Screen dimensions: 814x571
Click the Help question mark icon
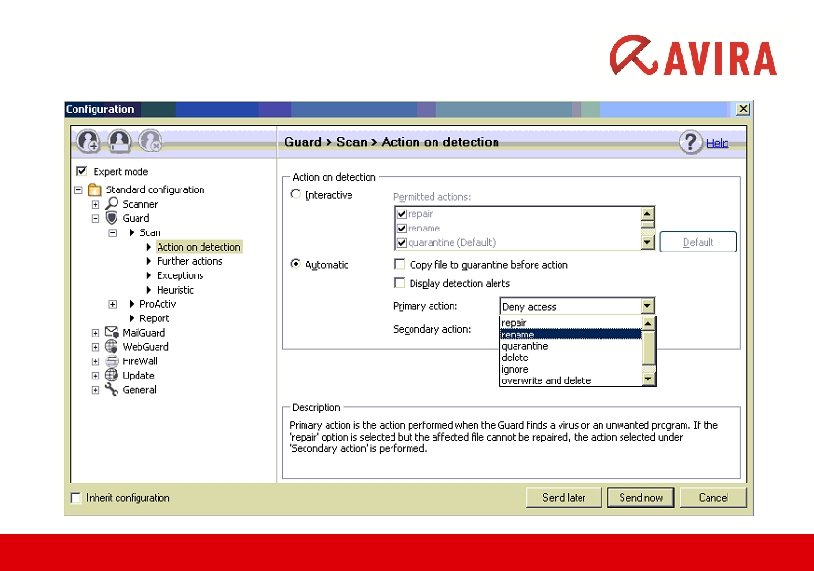tap(690, 142)
